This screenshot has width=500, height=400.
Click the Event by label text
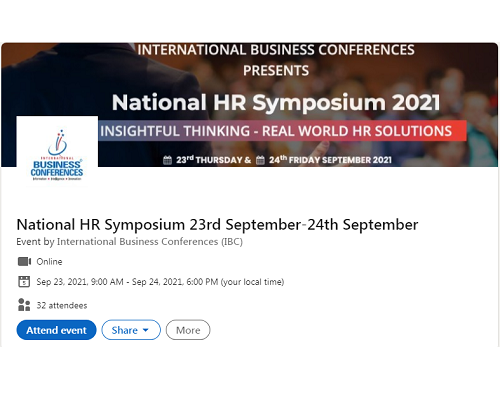pos(35,242)
